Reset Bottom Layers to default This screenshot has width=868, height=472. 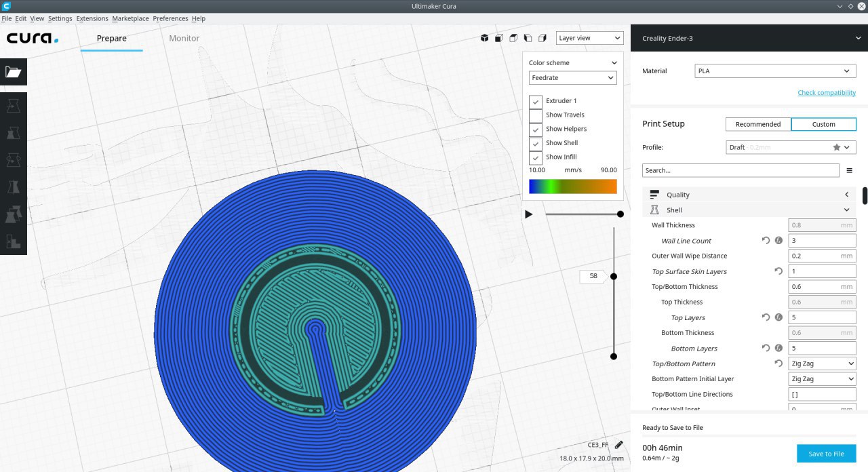click(766, 348)
